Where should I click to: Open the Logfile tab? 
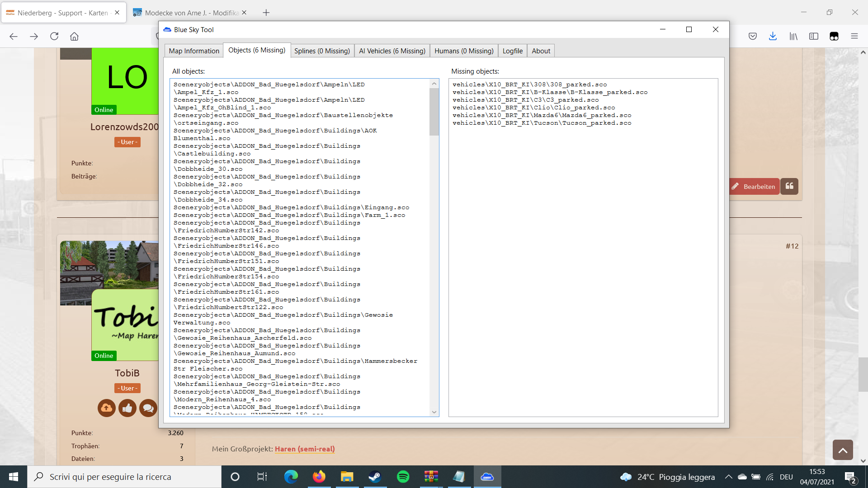pyautogui.click(x=512, y=51)
